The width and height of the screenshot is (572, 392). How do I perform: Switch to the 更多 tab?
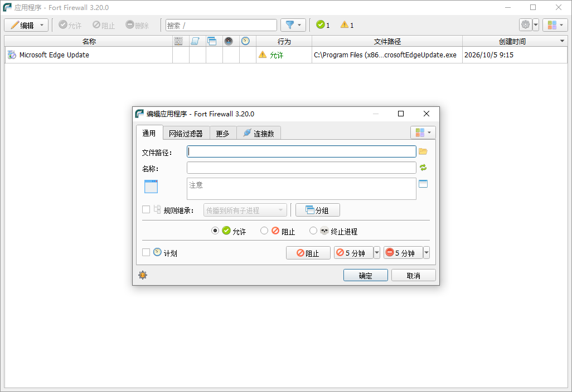click(222, 133)
